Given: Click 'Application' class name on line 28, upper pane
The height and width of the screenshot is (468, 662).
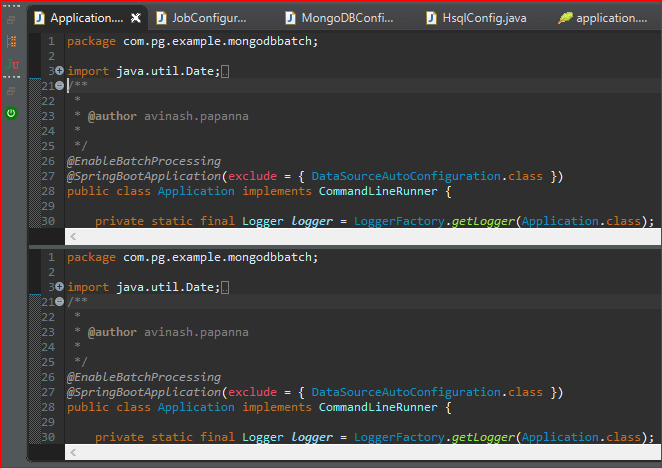Looking at the screenshot, I should coord(196,191).
